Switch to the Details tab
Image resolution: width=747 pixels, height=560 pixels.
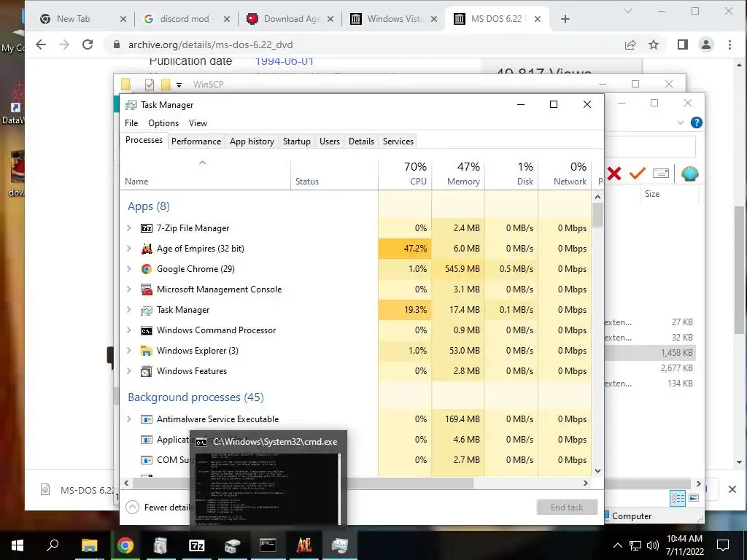(x=361, y=141)
